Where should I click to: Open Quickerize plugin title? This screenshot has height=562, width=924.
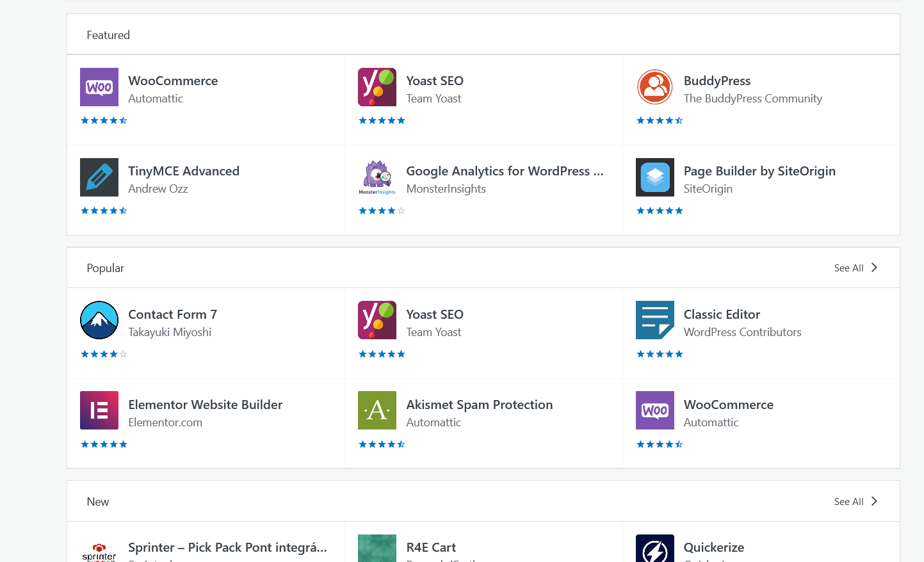(714, 547)
